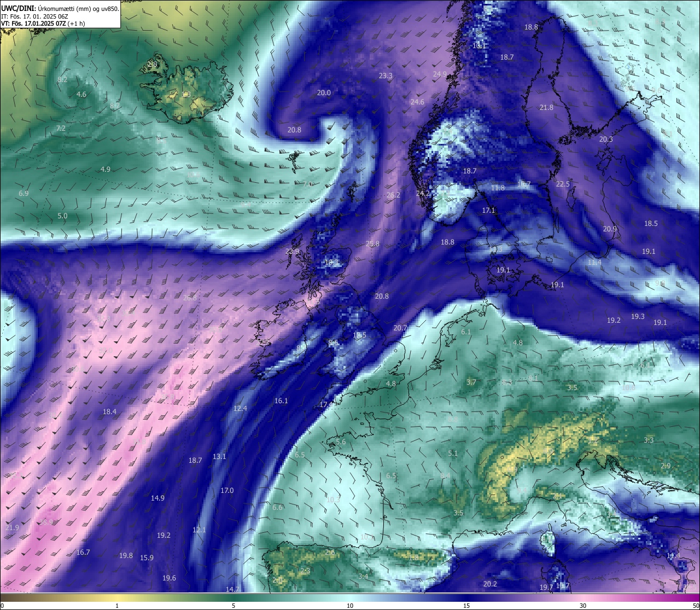This screenshot has width=700, height=610.
Task: Click the map value 21.9
Action: pos(12,528)
